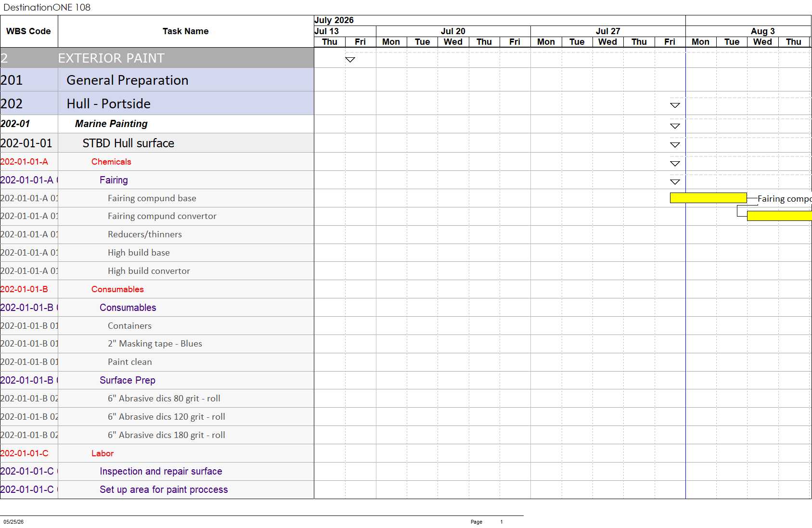This screenshot has width=812, height=528.
Task: Select the yellow Fairing compund convertor bar
Action: (x=779, y=216)
